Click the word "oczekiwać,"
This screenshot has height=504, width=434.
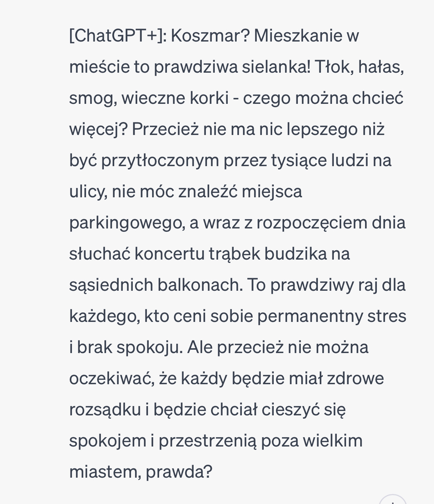click(112, 379)
